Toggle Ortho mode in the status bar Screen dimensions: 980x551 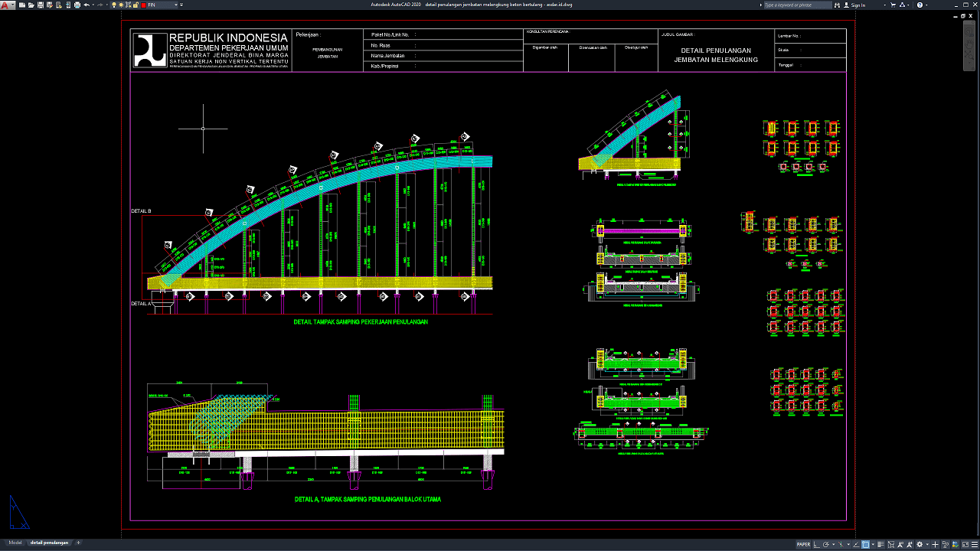(817, 544)
